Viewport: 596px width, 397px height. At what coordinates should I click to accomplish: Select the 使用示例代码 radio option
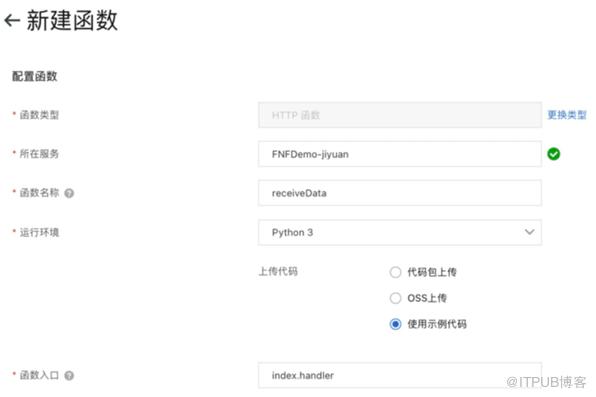(395, 324)
